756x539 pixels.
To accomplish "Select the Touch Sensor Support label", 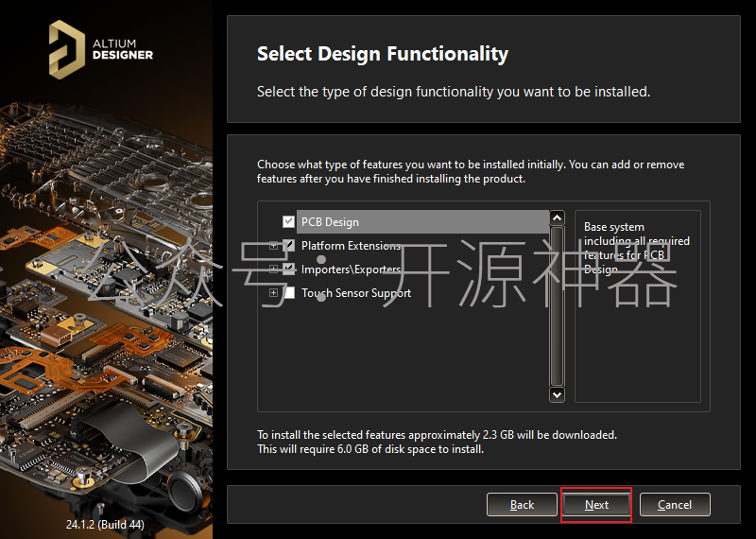I will 356,293.
